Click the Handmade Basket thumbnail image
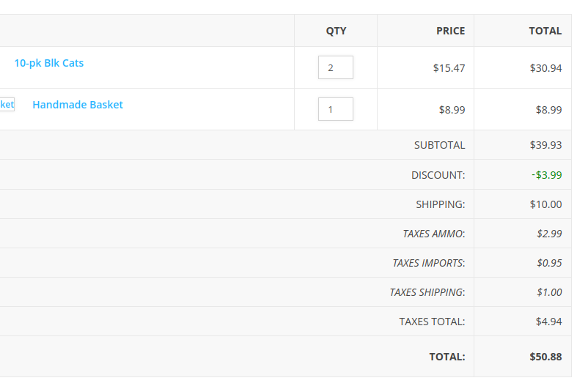The image size is (588, 386). point(7,104)
